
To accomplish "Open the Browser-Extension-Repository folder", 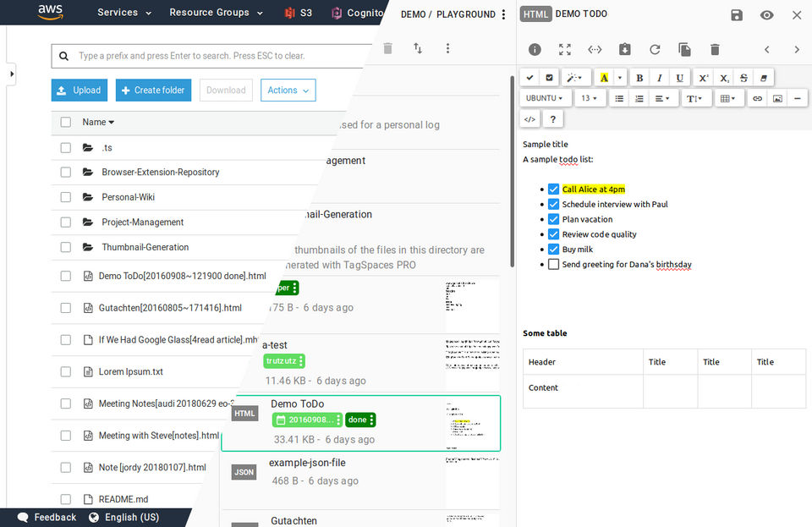I will [x=161, y=172].
